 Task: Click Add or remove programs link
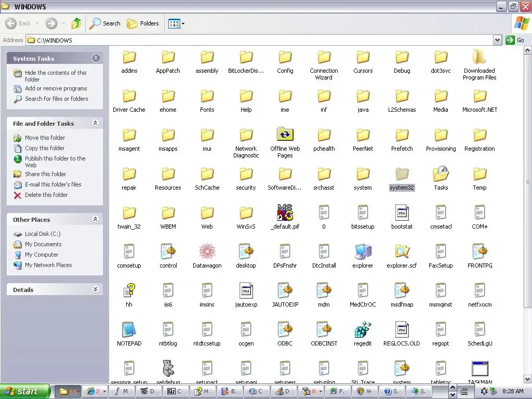(x=56, y=88)
